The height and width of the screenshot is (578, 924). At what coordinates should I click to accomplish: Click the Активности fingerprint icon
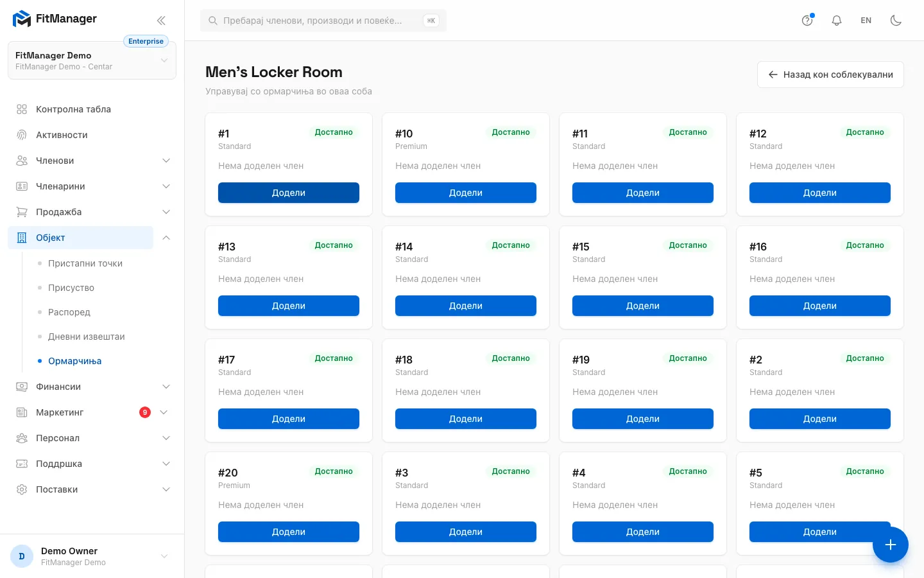[x=22, y=135]
